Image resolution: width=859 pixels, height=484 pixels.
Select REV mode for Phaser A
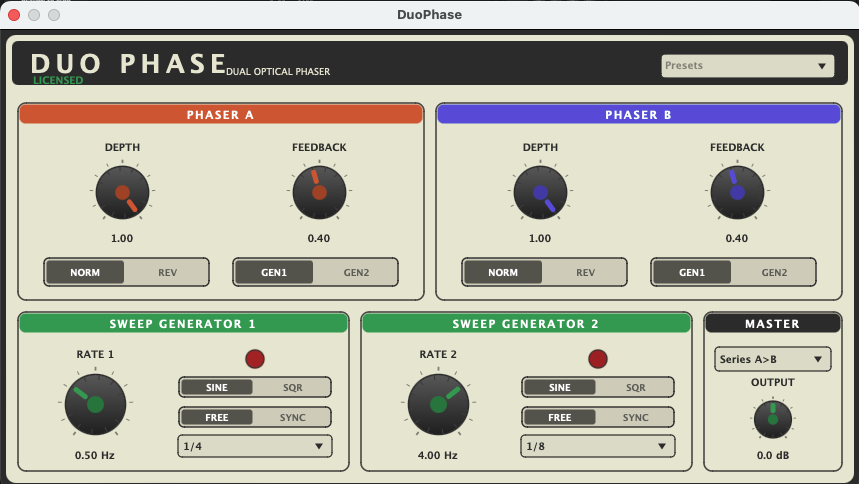tap(167, 272)
